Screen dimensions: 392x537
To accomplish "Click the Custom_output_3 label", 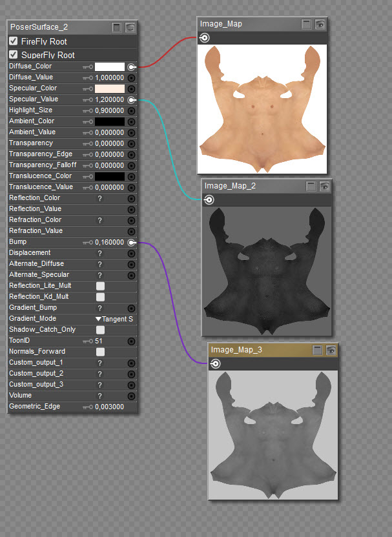I will click(x=36, y=384).
